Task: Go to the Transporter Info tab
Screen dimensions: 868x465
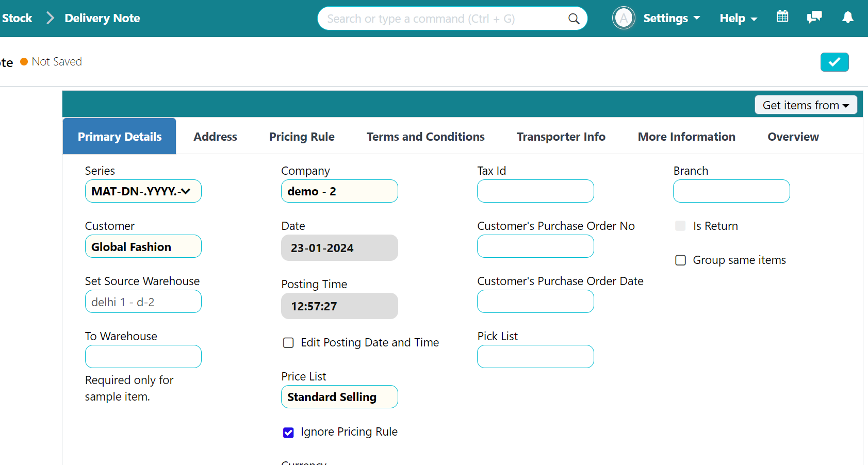Action: click(561, 137)
